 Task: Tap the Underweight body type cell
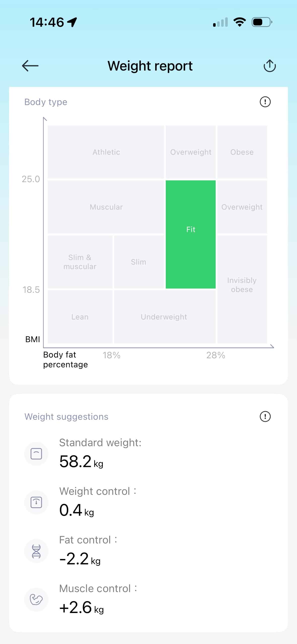coord(164,317)
